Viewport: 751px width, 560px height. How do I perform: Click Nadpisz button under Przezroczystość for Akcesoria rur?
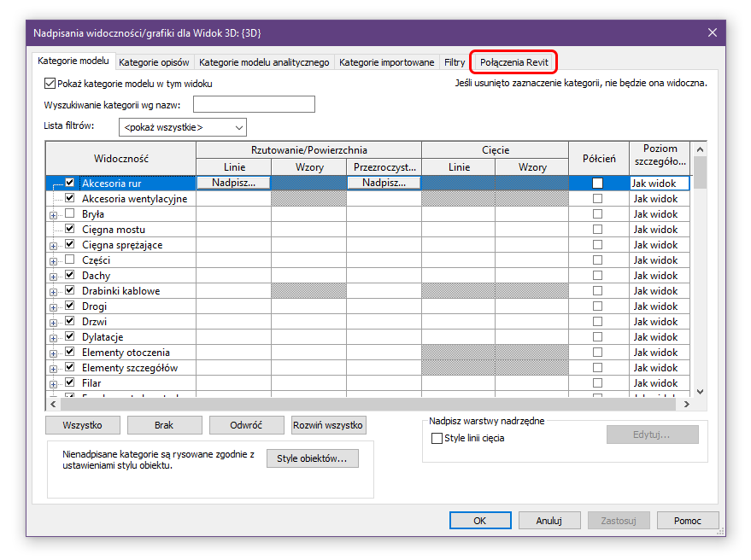click(x=384, y=183)
